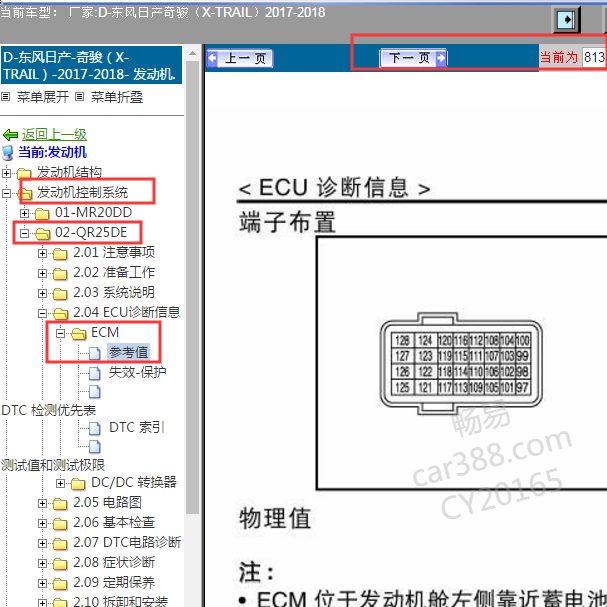Expand 2.01 注意事项 node
Viewport: 607px width, 607px height.
pos(43,253)
